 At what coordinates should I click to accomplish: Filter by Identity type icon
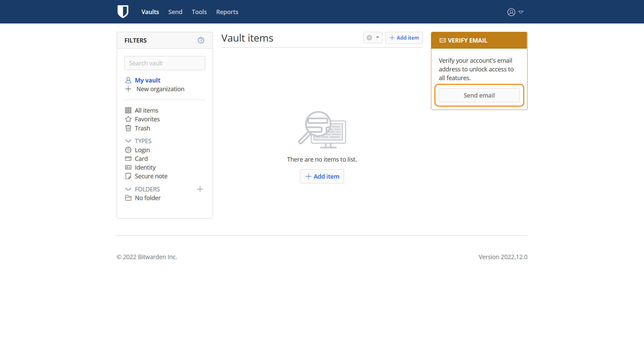(128, 168)
